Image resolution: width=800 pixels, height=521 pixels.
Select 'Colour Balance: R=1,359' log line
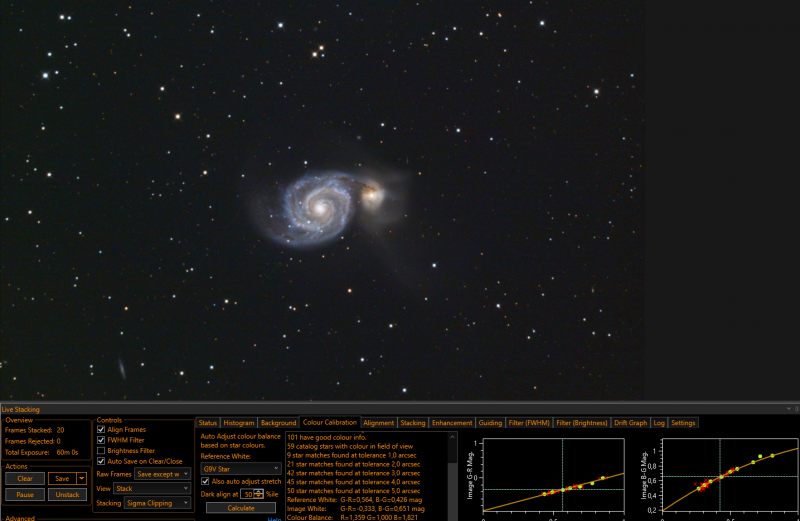353,517
